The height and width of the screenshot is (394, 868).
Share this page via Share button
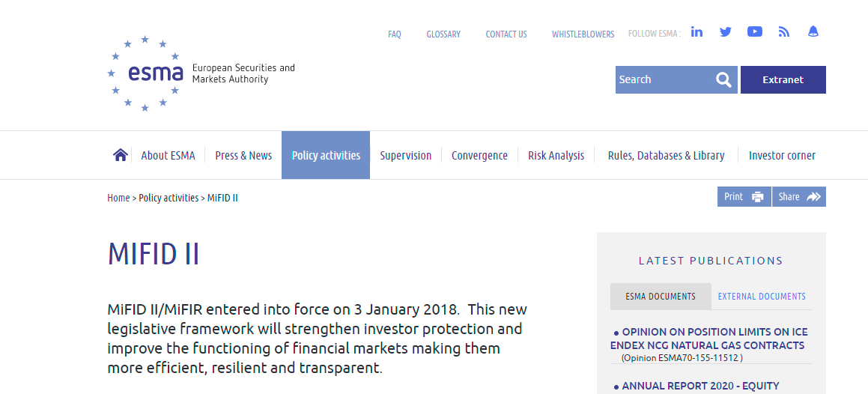pos(799,197)
